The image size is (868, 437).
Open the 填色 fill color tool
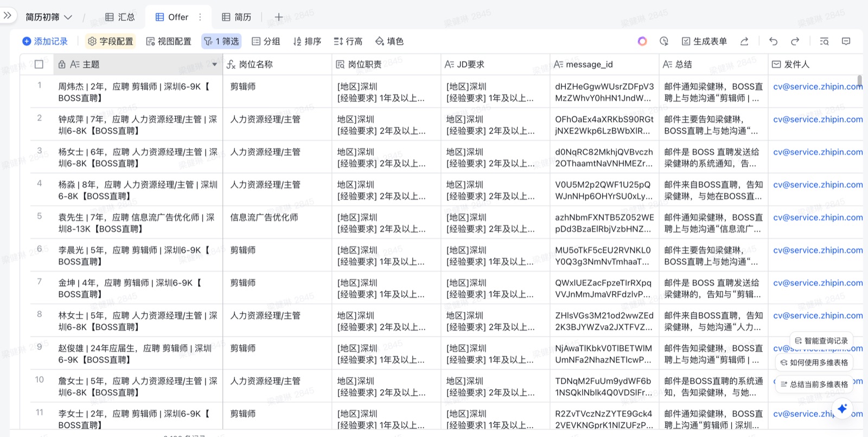(390, 41)
